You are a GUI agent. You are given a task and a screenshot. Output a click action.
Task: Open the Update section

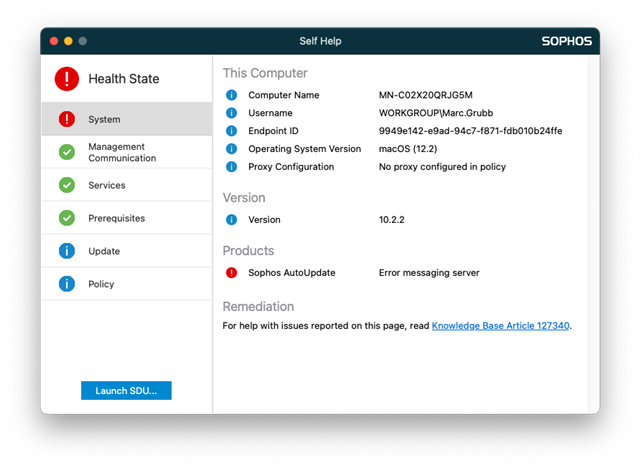click(104, 251)
